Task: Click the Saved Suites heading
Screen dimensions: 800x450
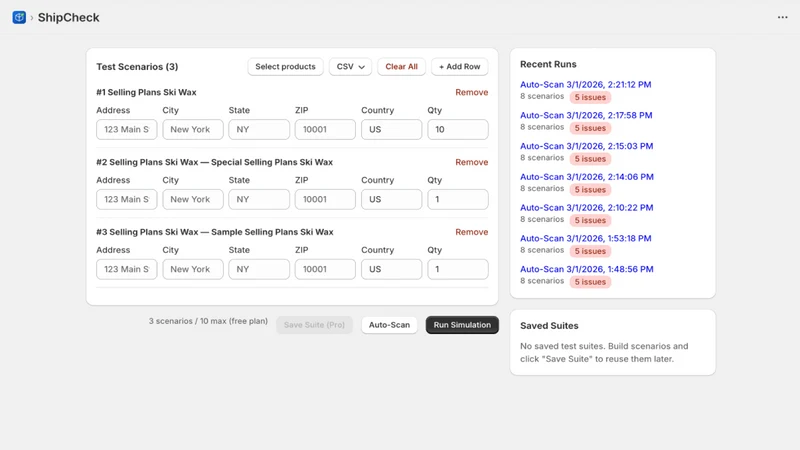Action: (x=549, y=326)
